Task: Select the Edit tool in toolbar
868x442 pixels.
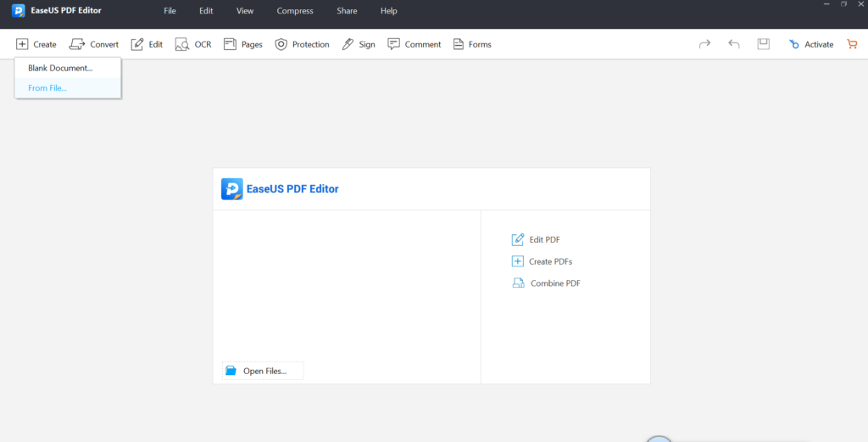Action: click(x=147, y=44)
